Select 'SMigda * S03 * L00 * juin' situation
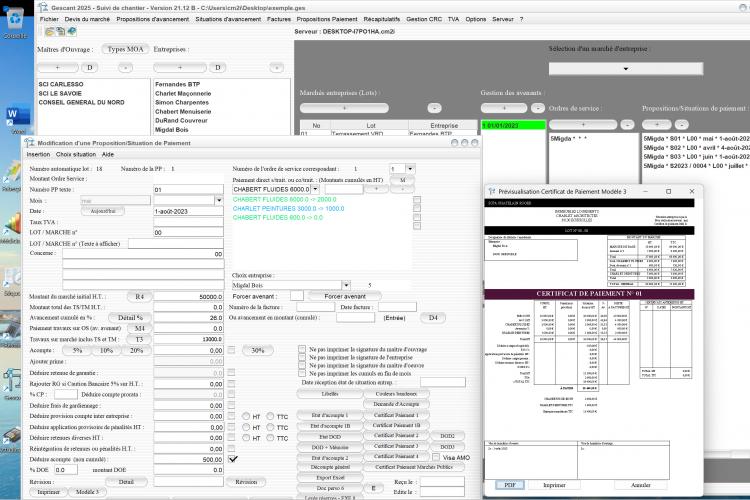The width and height of the screenshot is (750, 500). [x=696, y=156]
